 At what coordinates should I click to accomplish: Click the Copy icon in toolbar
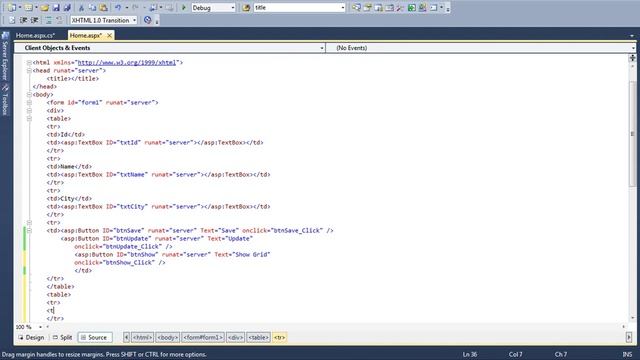click(x=92, y=8)
